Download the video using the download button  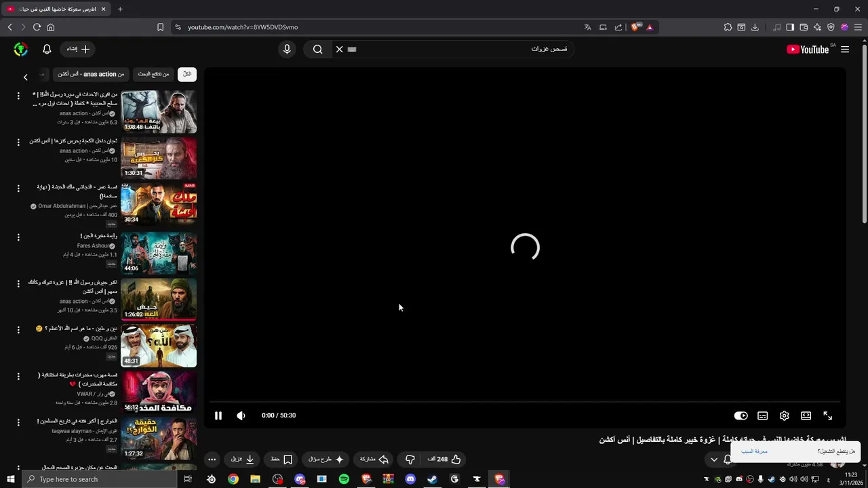(242, 459)
